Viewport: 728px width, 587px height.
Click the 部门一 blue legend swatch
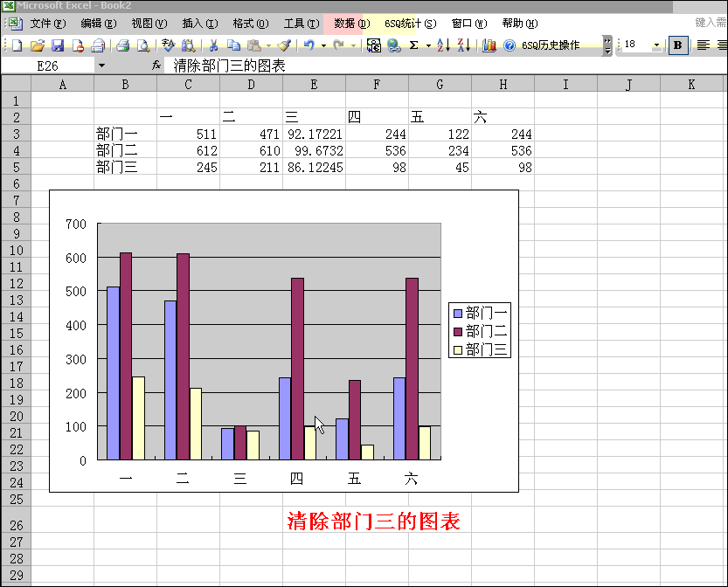coord(458,314)
